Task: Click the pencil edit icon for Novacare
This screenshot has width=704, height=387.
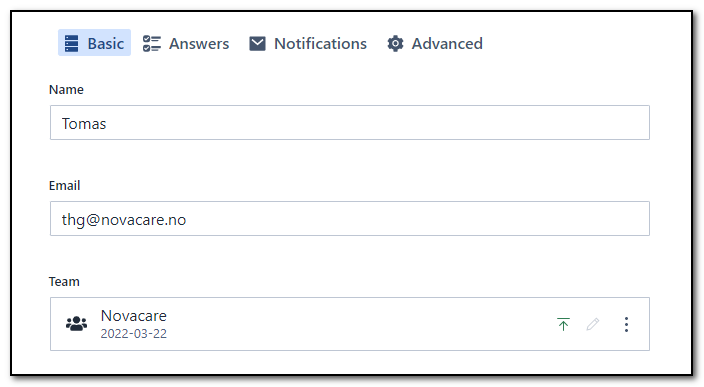Action: [x=593, y=324]
